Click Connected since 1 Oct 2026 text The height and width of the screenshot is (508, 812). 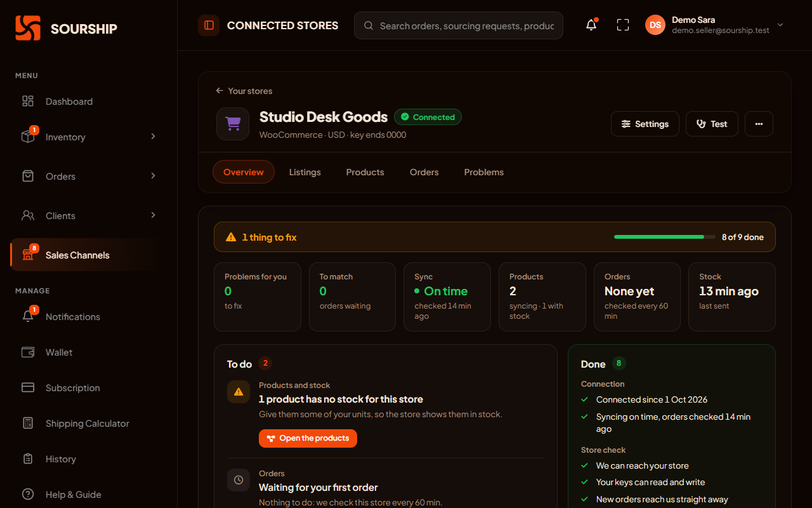[652, 399]
